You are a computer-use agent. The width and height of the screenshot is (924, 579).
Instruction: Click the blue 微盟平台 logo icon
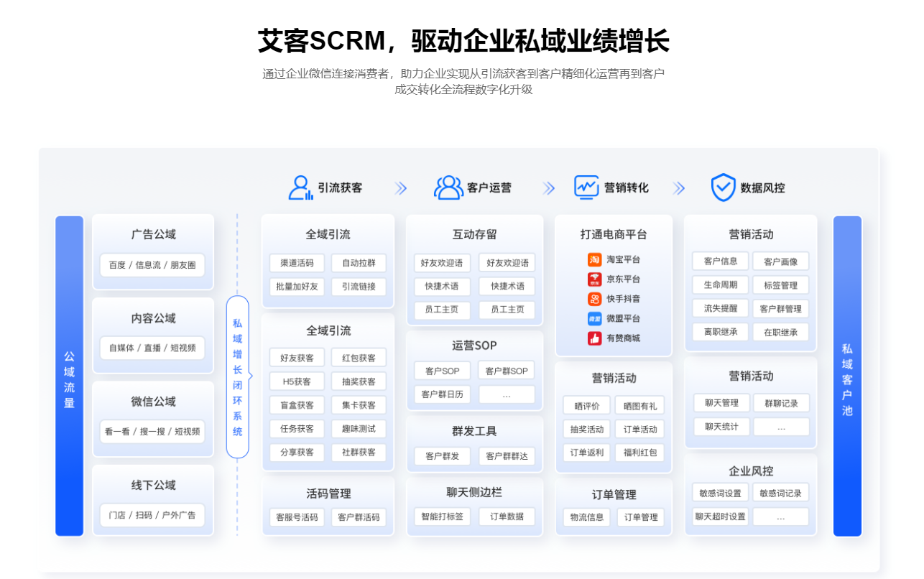click(594, 318)
